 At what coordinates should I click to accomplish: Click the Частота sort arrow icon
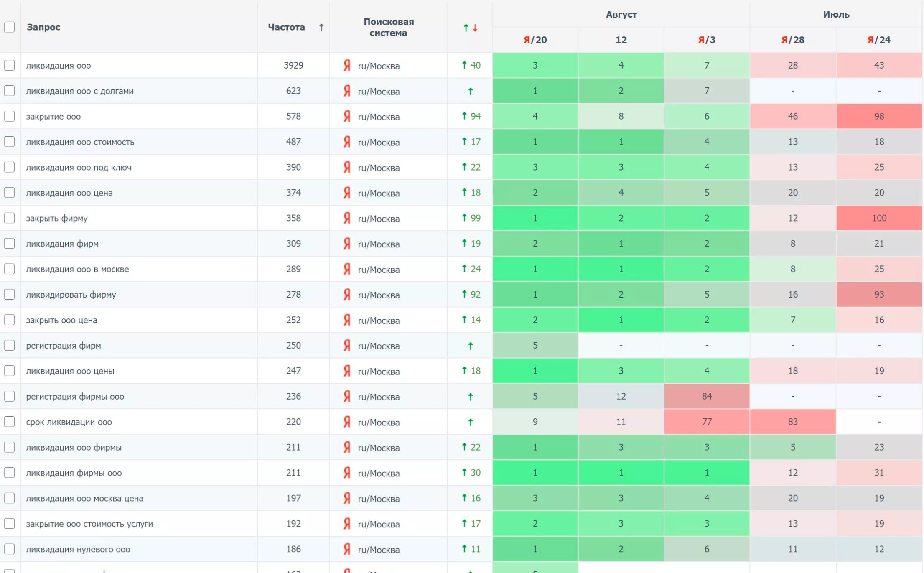point(321,28)
